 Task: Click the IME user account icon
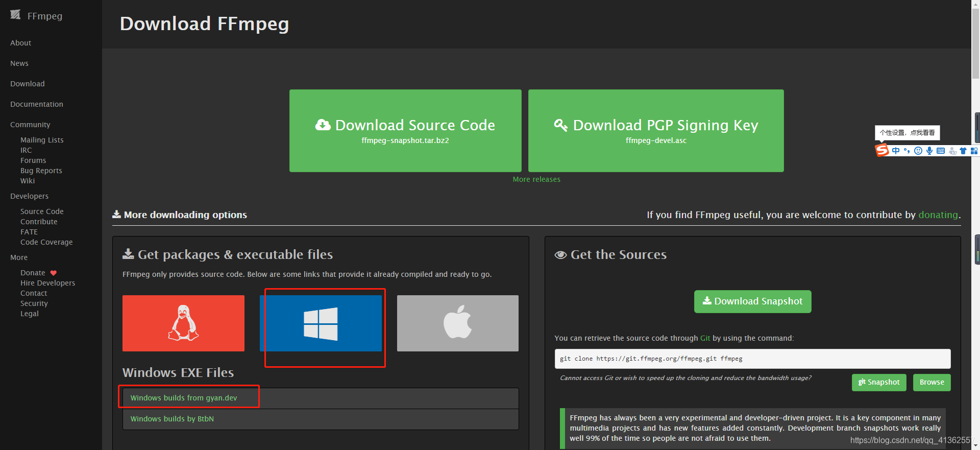pos(952,151)
